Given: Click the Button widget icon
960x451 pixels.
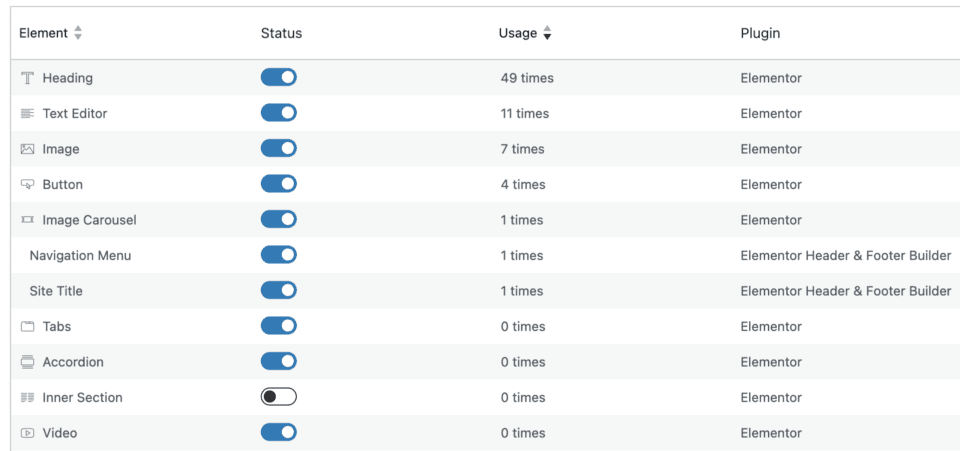Looking at the screenshot, I should pos(27,184).
